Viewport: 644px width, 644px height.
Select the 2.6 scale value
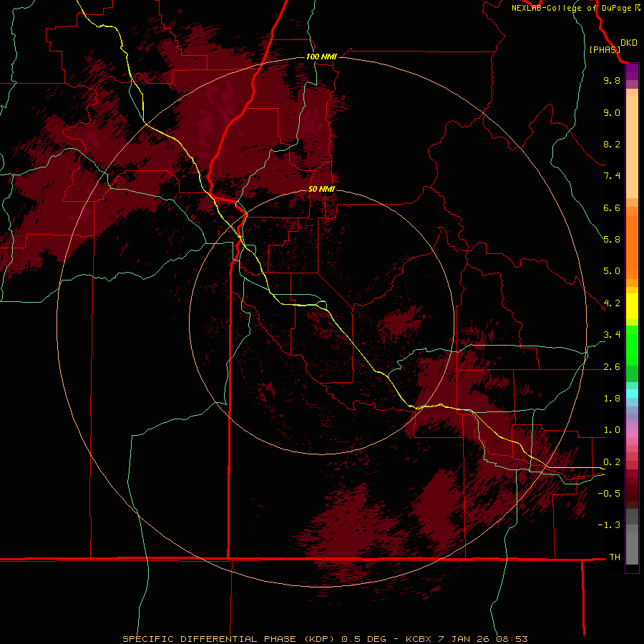click(612, 367)
